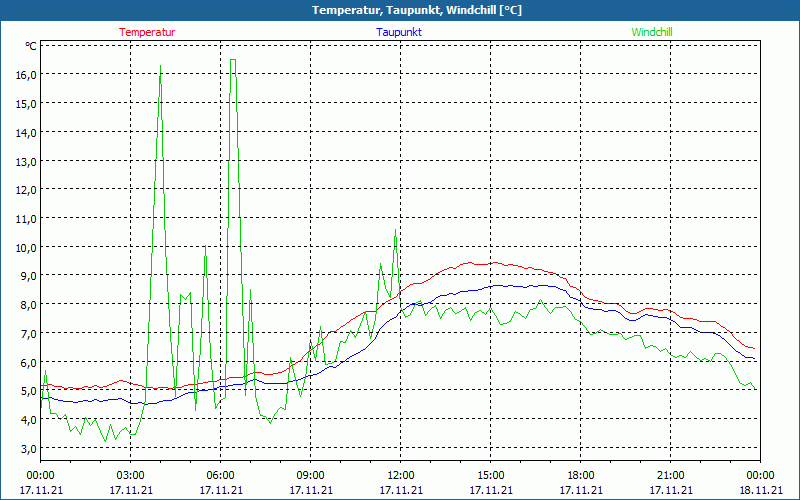Select the 06:00 time axis label
The image size is (800, 500).
[x=221, y=474]
